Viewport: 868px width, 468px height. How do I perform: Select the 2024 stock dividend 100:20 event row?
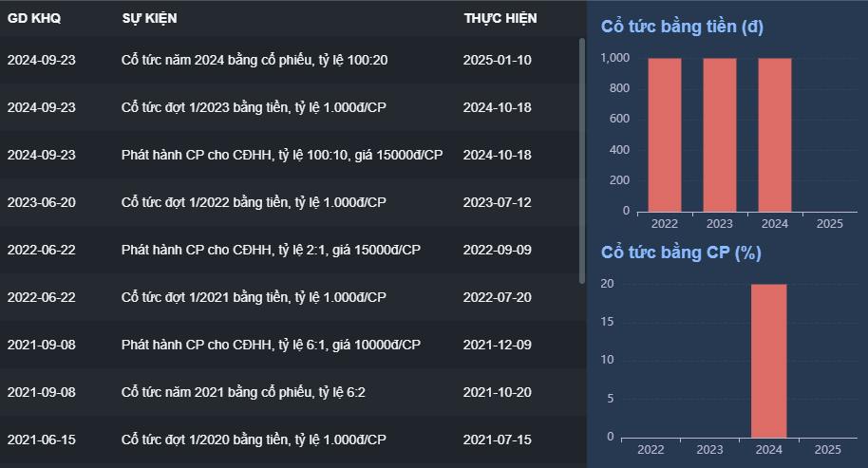(x=255, y=60)
